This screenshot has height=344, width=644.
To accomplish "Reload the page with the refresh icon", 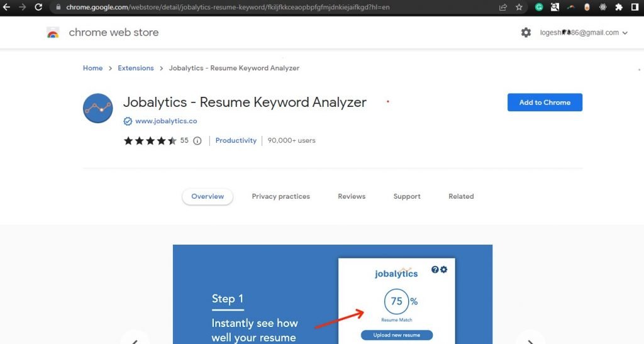I will pyautogui.click(x=38, y=7).
